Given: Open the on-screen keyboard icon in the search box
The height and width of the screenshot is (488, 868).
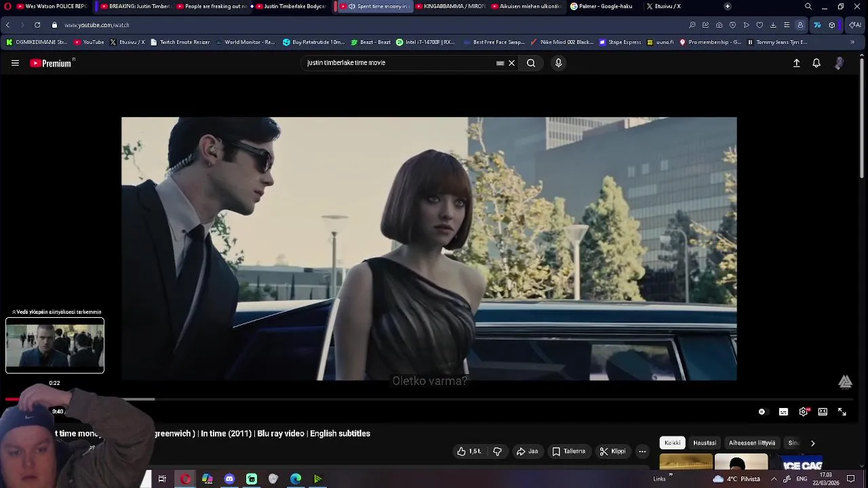Looking at the screenshot, I should (500, 63).
